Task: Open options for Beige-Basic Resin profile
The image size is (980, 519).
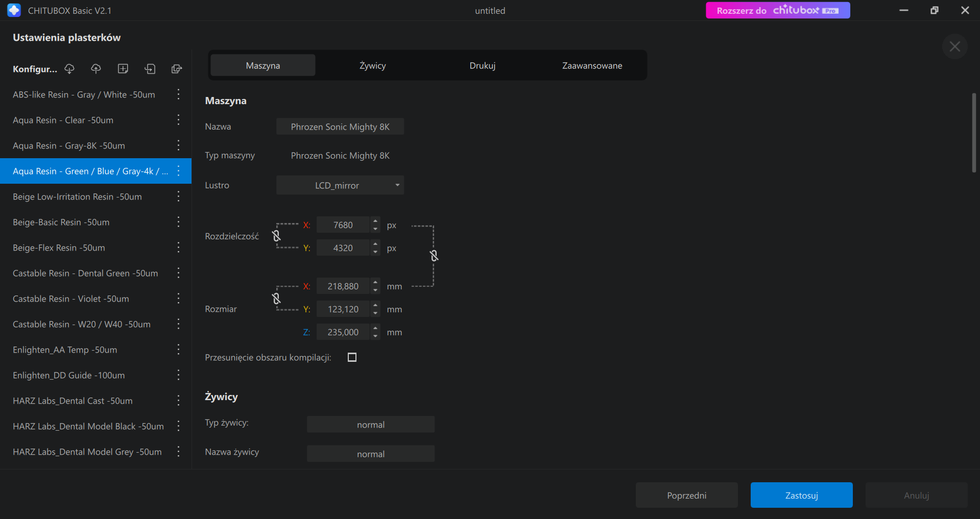Action: (178, 222)
